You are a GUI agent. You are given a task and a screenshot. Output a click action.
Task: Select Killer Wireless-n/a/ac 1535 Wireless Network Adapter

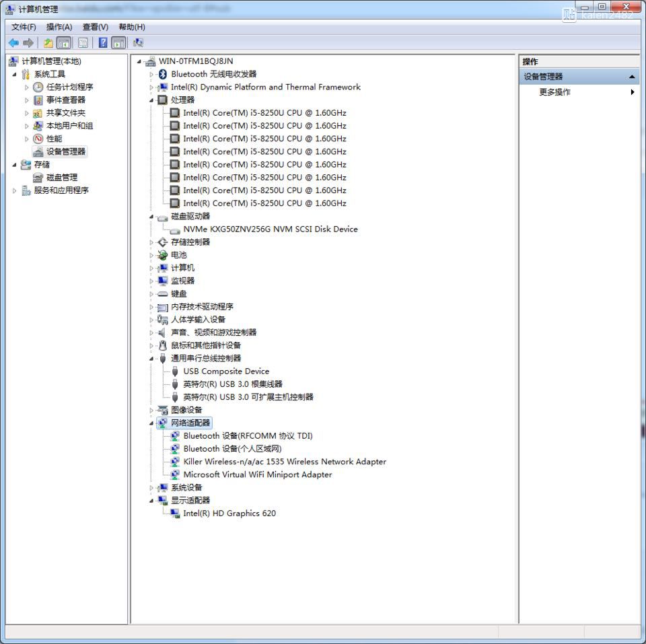point(285,462)
